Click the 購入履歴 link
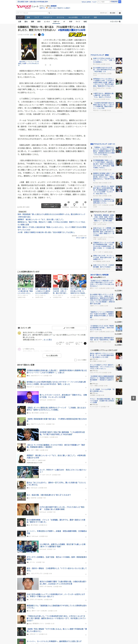Image resolution: width=138 pixels, height=644 pixels. [x=112, y=13]
